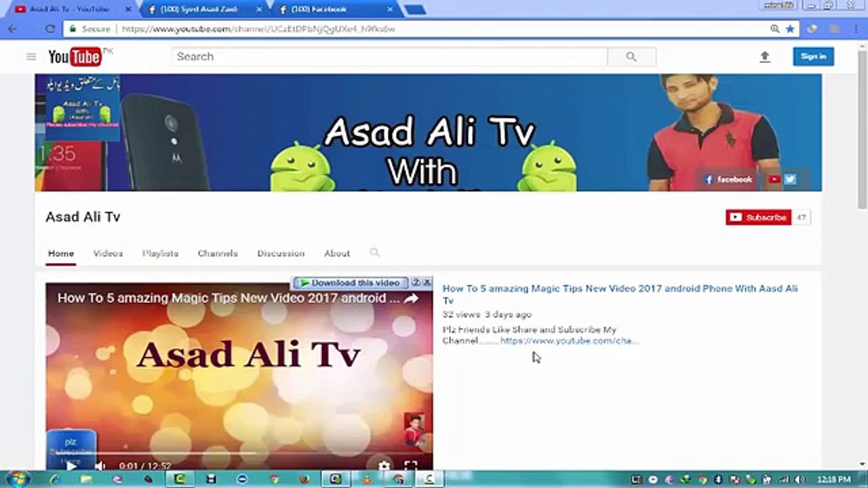This screenshot has height=488, width=868.
Task: Open the YouTube hamburger guide menu
Action: point(31,57)
